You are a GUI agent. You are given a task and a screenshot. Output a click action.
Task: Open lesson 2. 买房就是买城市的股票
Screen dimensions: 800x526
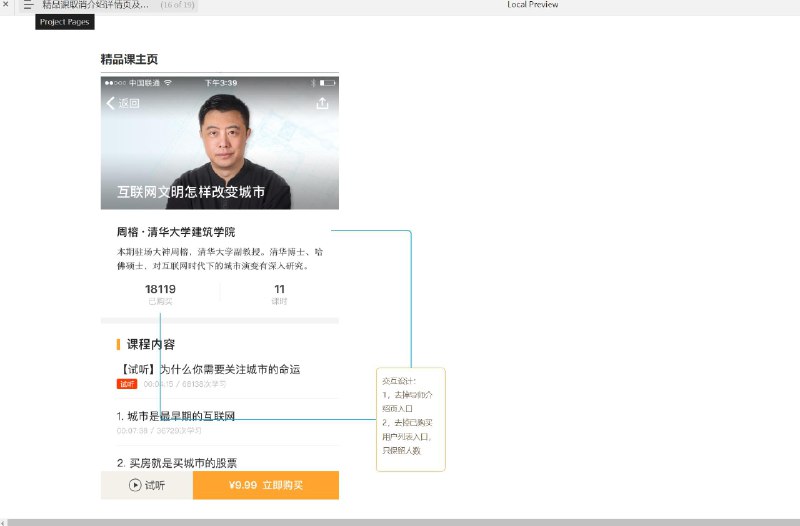177,463
